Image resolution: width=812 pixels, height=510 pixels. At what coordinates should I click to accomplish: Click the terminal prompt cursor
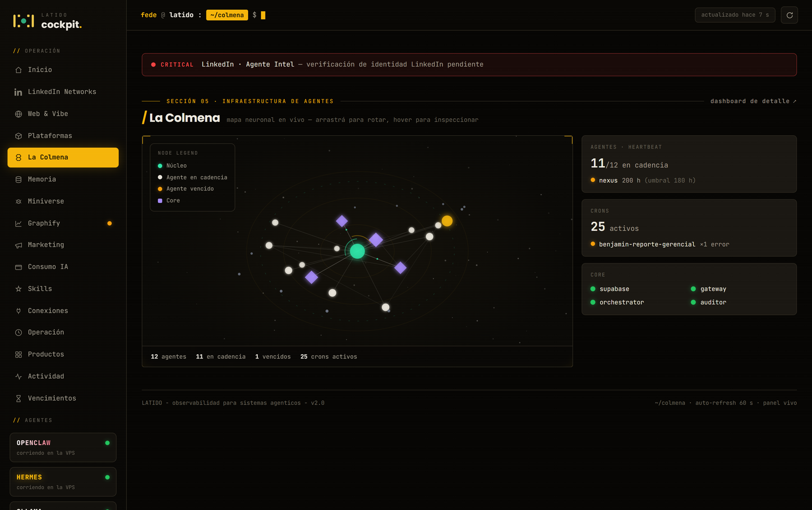tap(263, 15)
